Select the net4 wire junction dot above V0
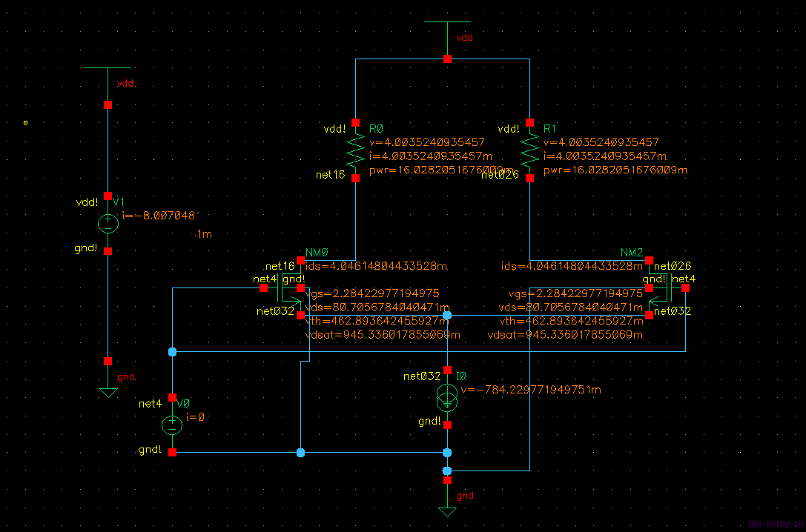 [x=172, y=352]
